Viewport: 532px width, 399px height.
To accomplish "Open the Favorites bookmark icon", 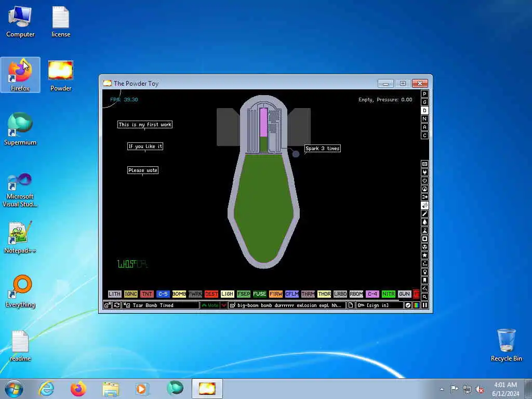I will pyautogui.click(x=424, y=280).
